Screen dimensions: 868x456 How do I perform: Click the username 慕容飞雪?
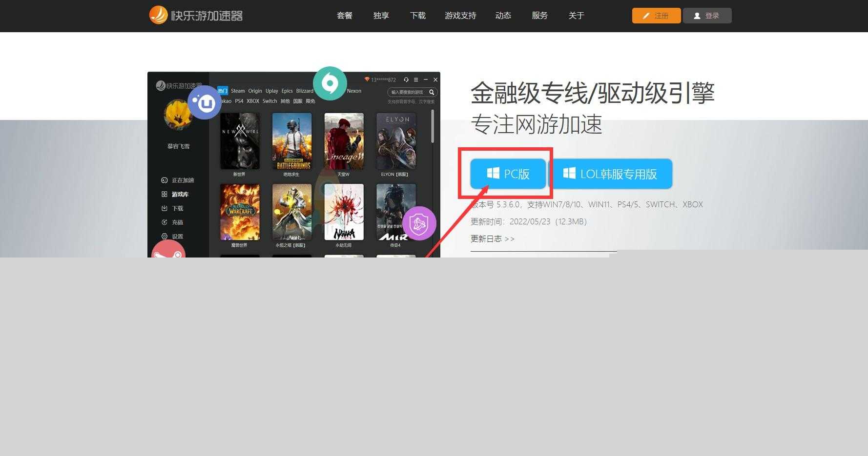(x=178, y=146)
